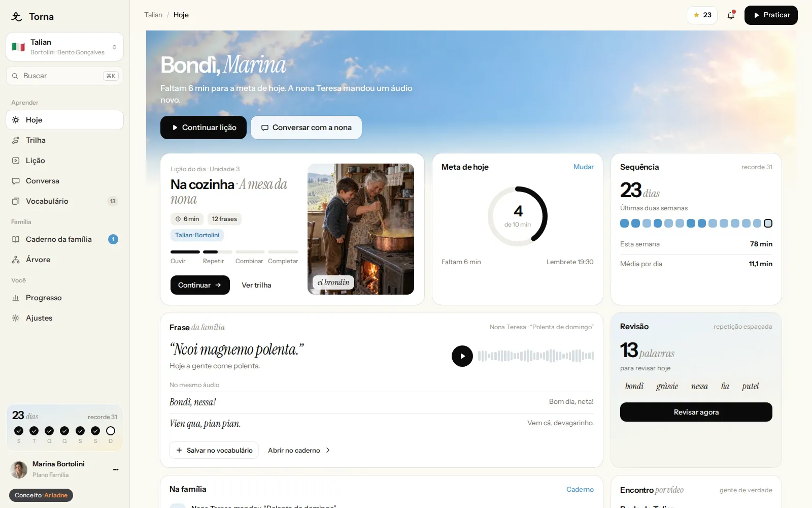Click the star points badge showing 23
The width and height of the screenshot is (812, 508).
702,15
